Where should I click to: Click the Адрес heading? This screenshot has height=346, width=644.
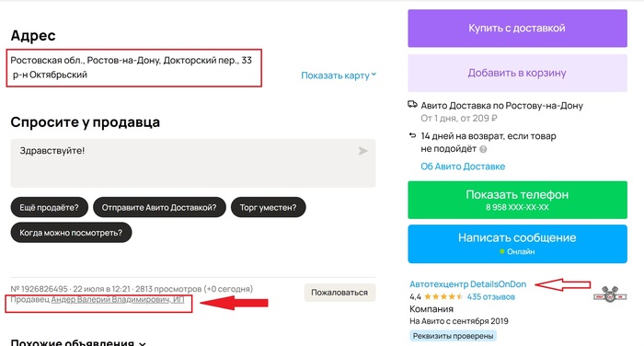[x=33, y=35]
